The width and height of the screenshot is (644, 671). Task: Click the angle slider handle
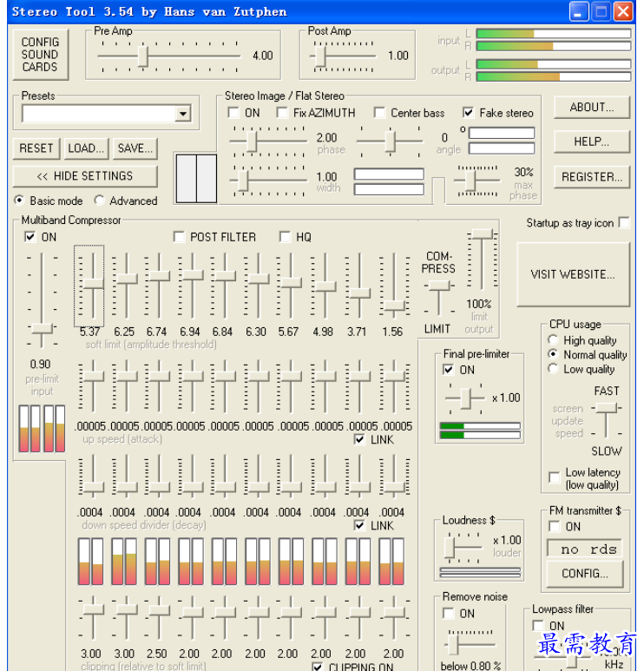(390, 141)
